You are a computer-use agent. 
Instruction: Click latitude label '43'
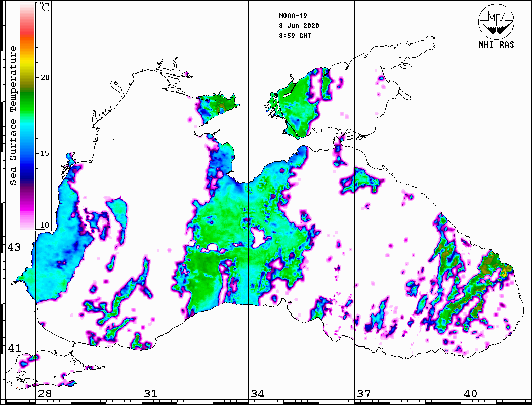pyautogui.click(x=14, y=247)
